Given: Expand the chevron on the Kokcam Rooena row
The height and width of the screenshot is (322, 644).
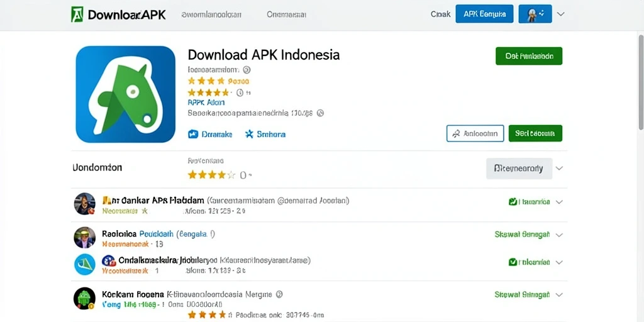Looking at the screenshot, I should click(559, 295).
